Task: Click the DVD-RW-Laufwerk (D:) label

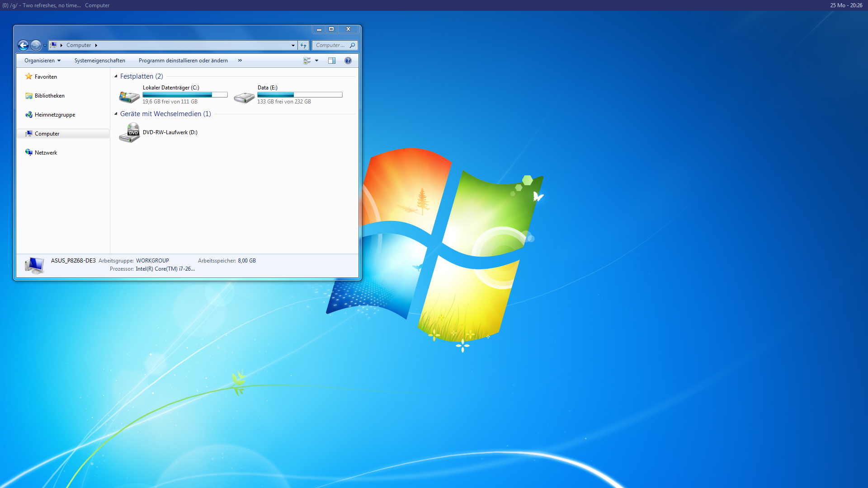Action: coord(170,132)
